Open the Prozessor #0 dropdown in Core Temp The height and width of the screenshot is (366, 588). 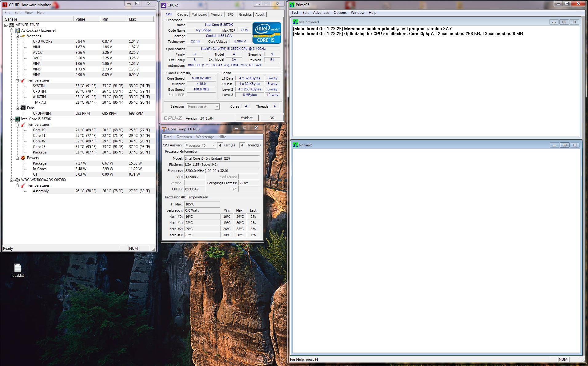point(200,145)
